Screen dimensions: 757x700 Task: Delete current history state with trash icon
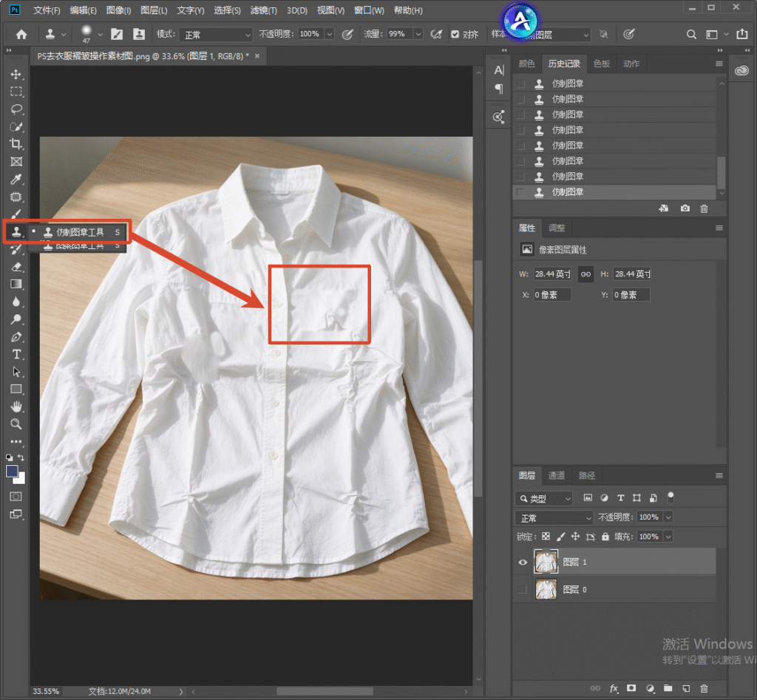(x=704, y=208)
